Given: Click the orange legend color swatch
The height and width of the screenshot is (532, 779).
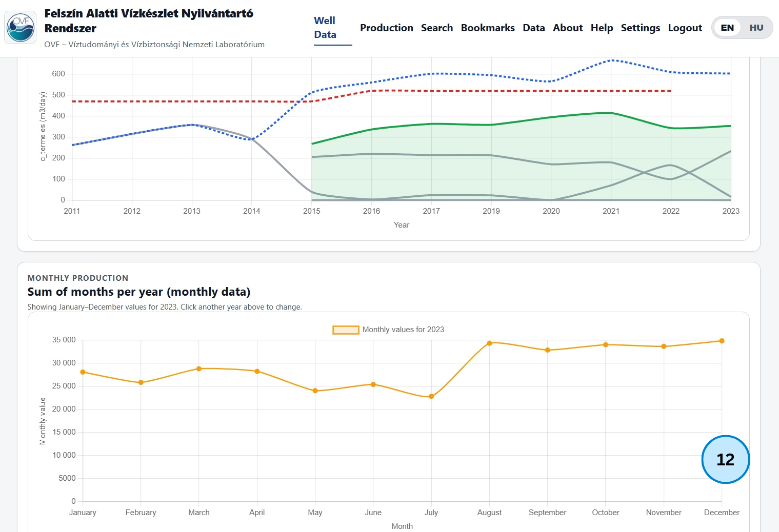Looking at the screenshot, I should point(346,330).
